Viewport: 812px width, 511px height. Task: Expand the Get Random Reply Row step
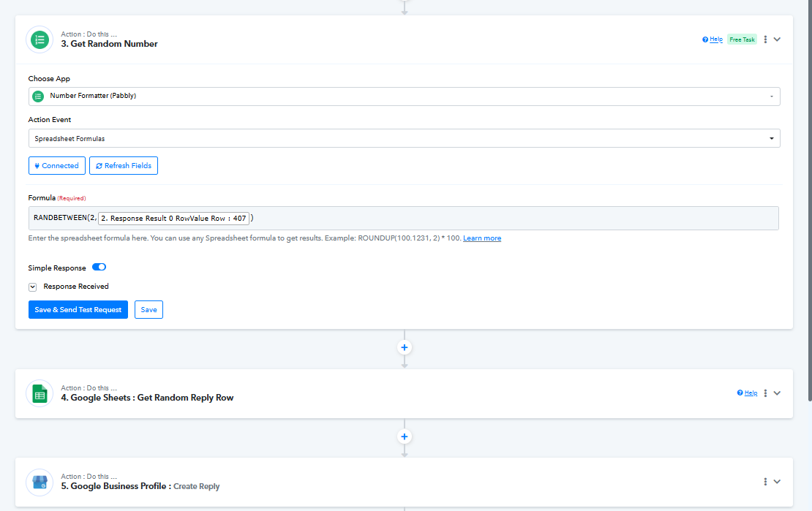point(777,393)
